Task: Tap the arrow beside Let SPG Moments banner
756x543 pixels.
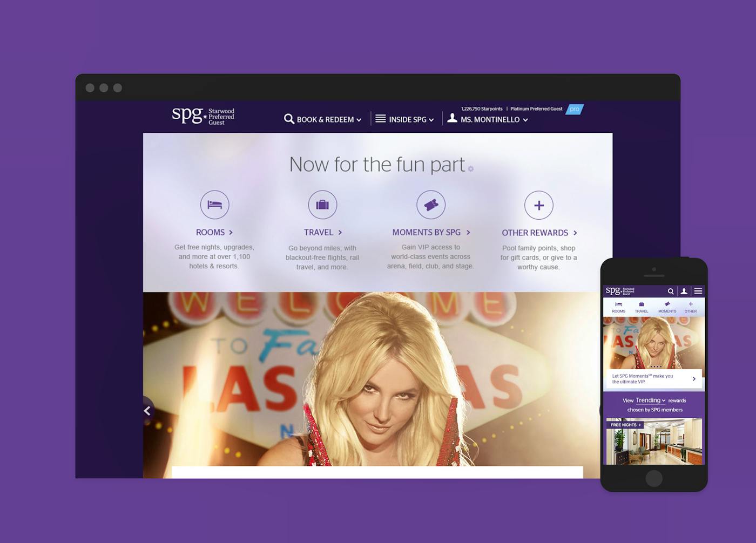Action: 694,379
